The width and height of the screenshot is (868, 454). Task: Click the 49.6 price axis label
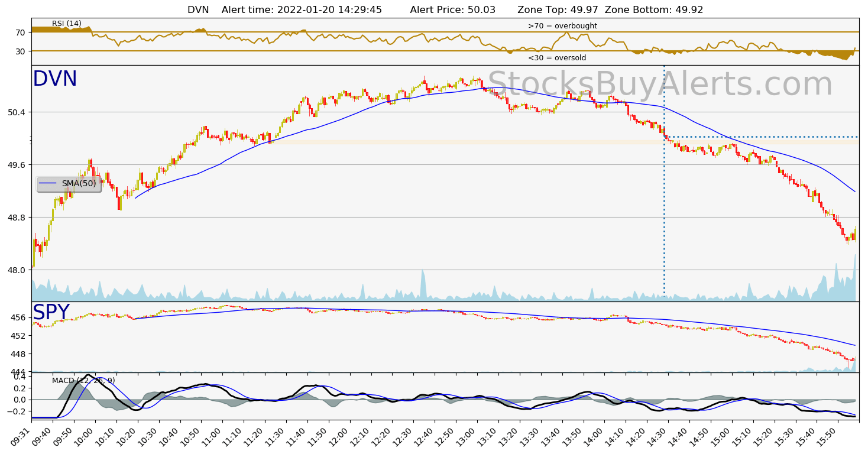(x=17, y=165)
